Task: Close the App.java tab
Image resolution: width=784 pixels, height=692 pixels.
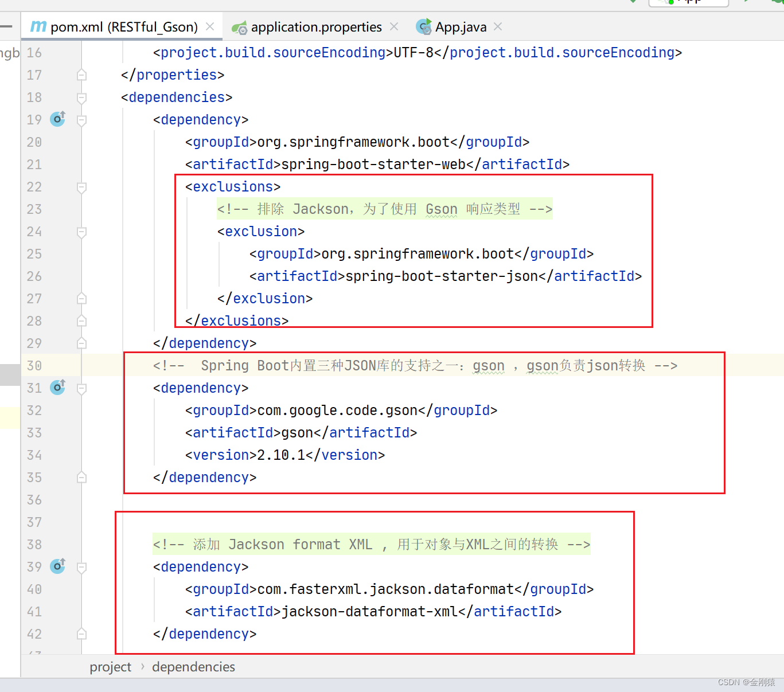Action: click(x=498, y=26)
